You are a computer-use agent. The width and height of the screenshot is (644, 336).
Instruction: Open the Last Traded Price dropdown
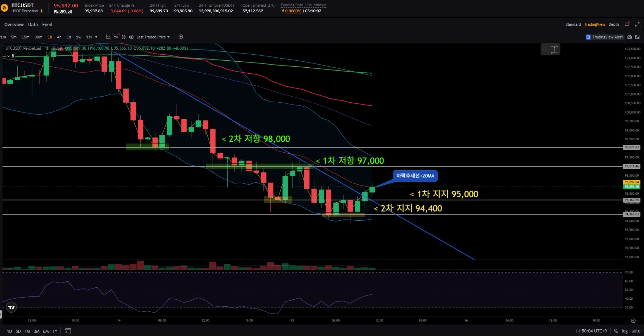(153, 37)
